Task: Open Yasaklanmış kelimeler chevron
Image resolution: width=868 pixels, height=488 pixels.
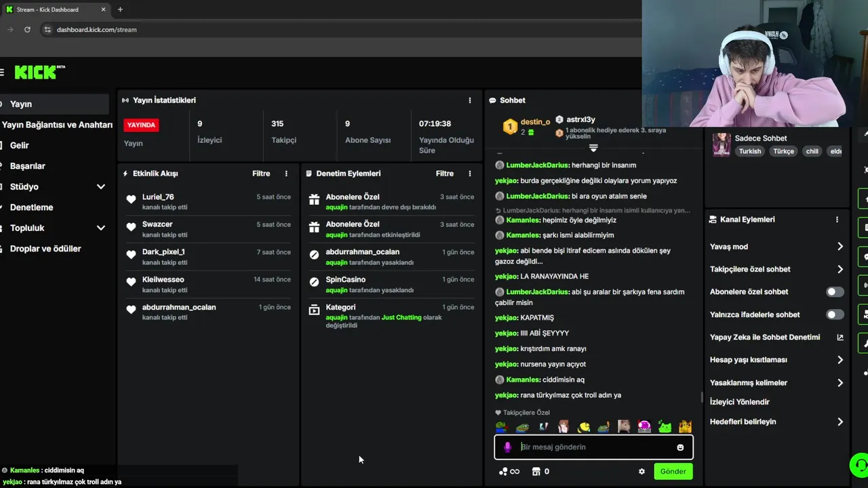Action: coord(840,383)
